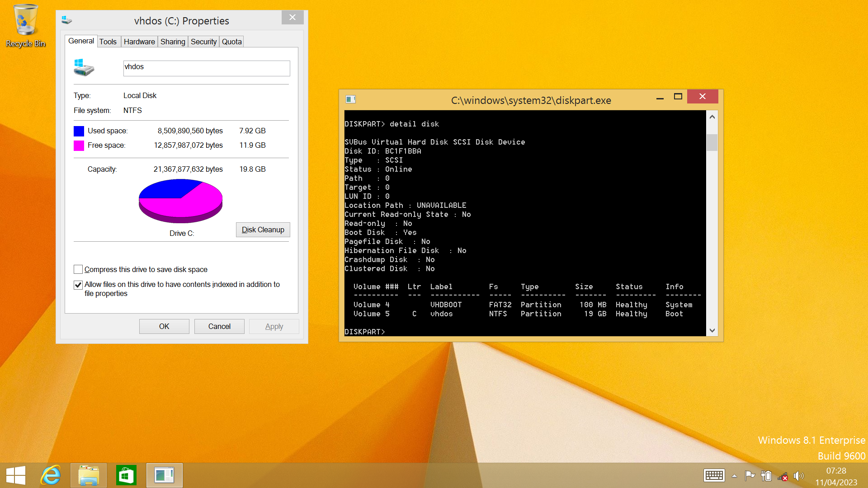Open the Security tab

coord(203,42)
